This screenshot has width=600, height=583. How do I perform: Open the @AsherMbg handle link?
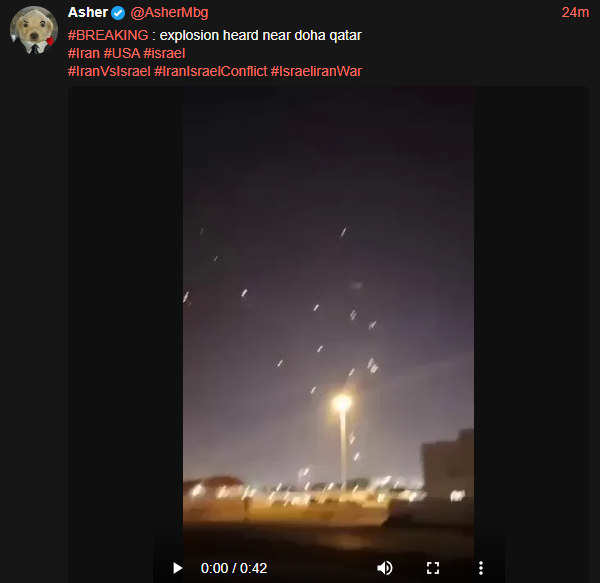[169, 13]
